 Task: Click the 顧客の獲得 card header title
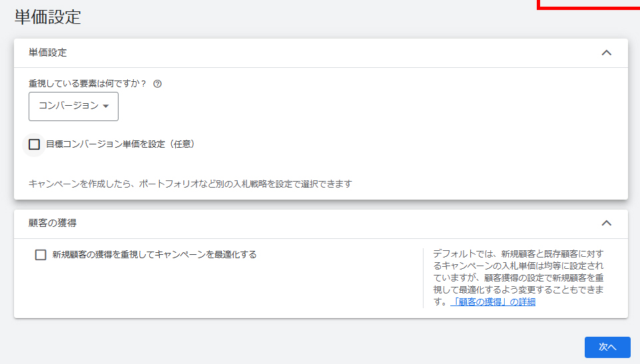[48, 223]
